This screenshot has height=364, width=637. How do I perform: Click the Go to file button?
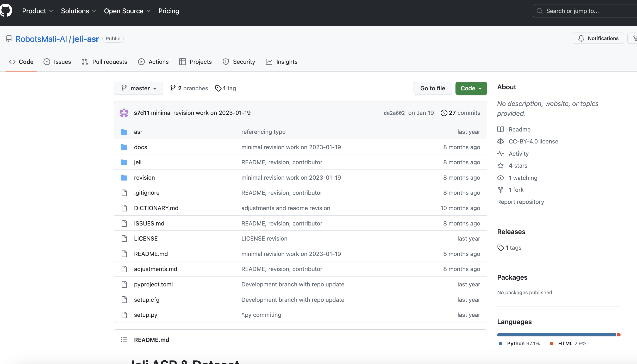tap(433, 88)
